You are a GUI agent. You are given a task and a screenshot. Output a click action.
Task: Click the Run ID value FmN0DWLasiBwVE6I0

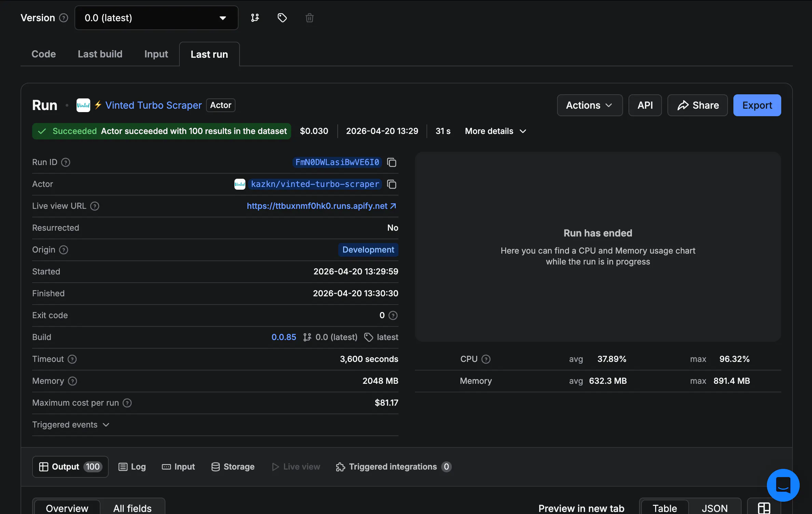click(337, 162)
